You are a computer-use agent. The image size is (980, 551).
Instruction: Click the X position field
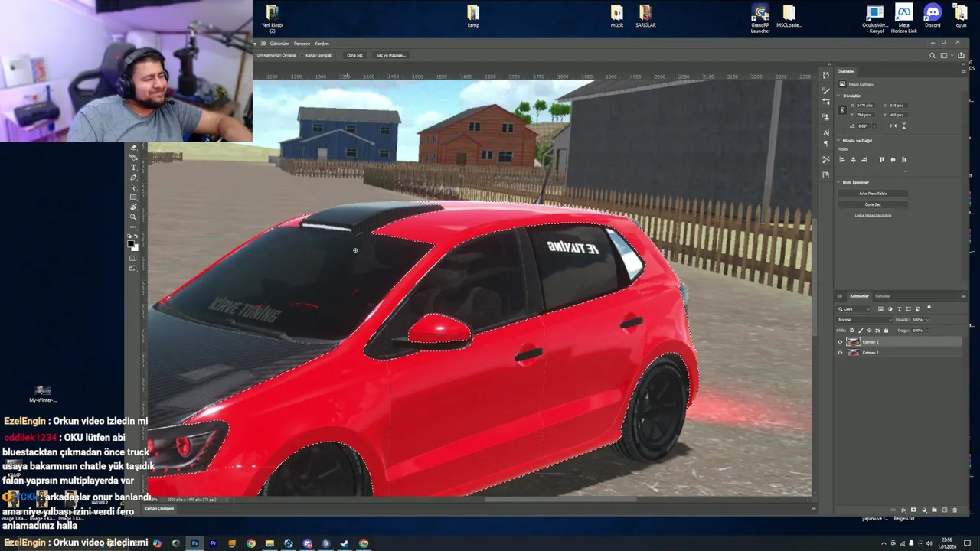898,106
